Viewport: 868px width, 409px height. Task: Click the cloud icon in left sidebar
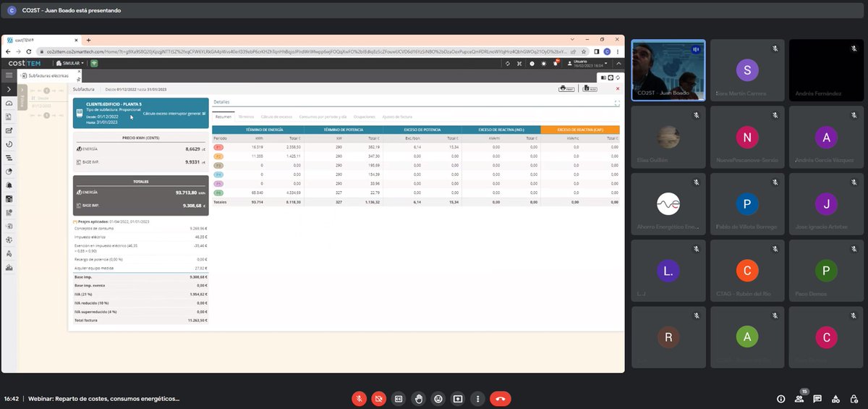pos(9,103)
